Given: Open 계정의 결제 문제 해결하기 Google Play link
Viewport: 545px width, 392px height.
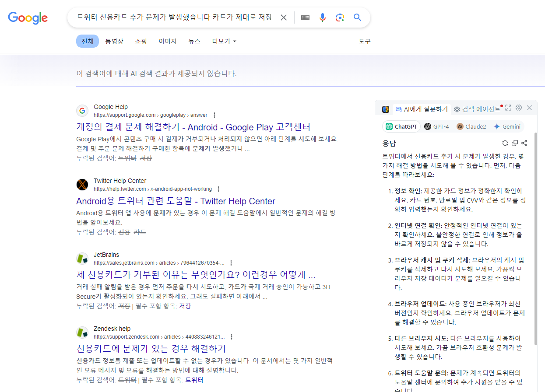Looking at the screenshot, I should point(193,127).
